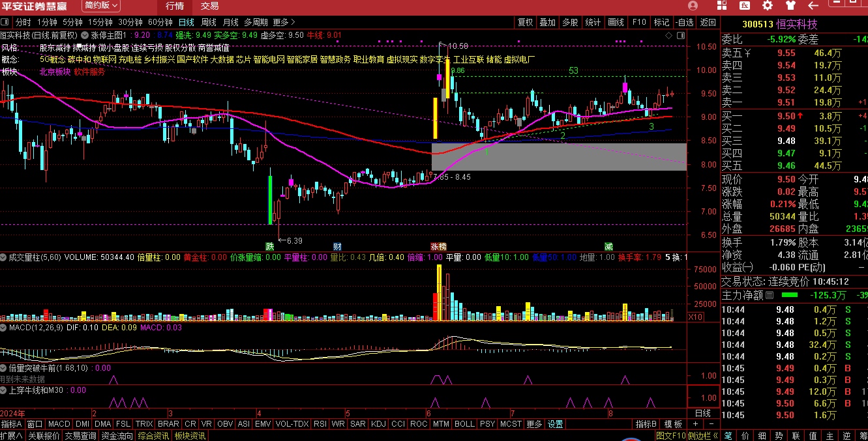Open dropdown arrow beside 恒实科技(日线,前复权)
The height and width of the screenshot is (441, 868).
[85, 35]
